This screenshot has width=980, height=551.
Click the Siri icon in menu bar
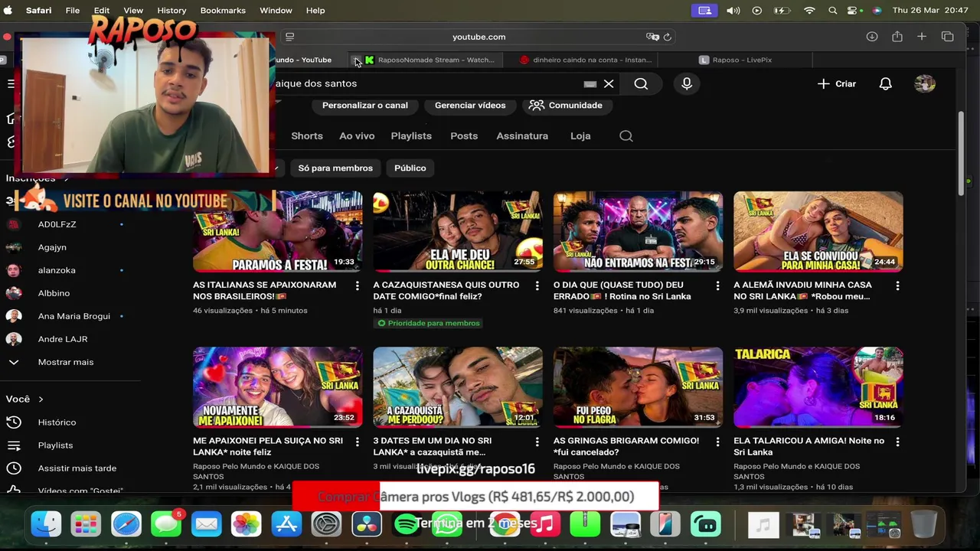[877, 10]
